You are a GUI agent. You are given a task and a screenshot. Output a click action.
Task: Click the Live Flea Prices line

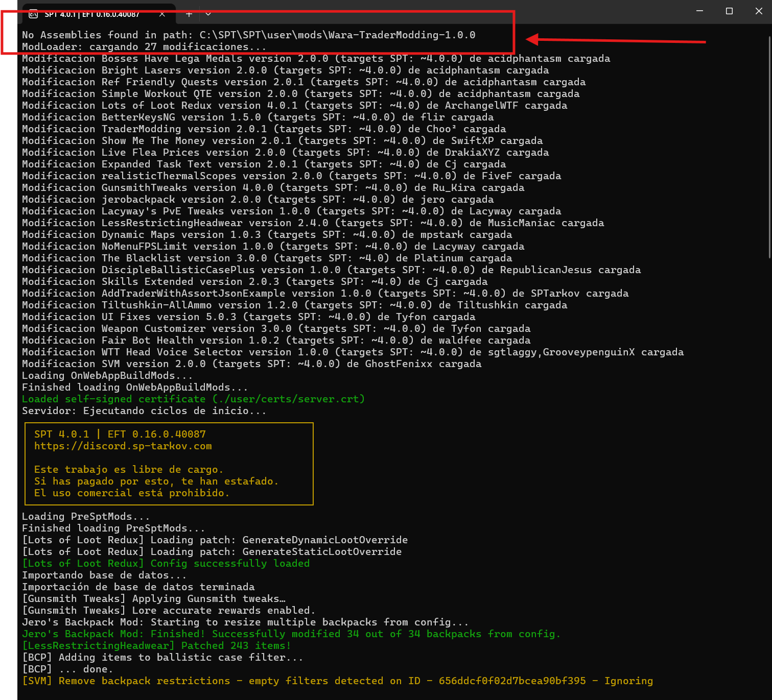pos(285,152)
